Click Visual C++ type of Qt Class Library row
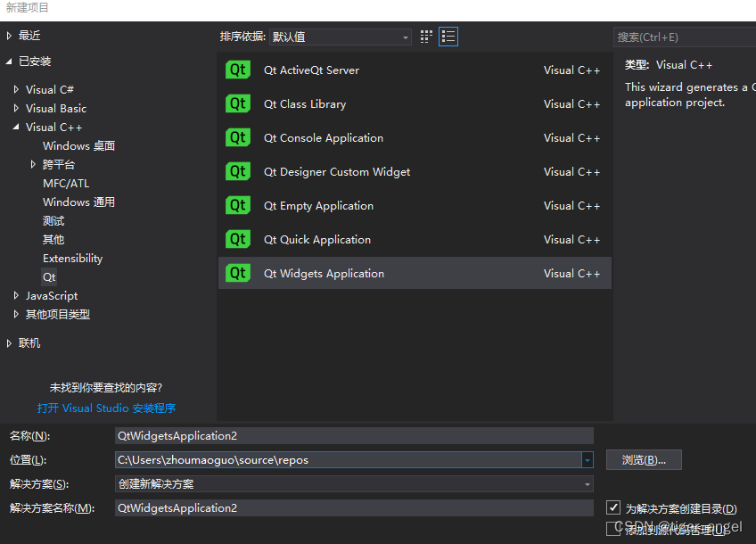The height and width of the screenshot is (544, 756). 571,103
